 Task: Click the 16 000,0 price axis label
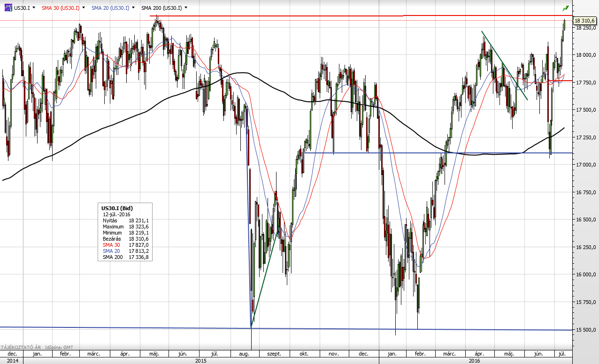click(585, 274)
